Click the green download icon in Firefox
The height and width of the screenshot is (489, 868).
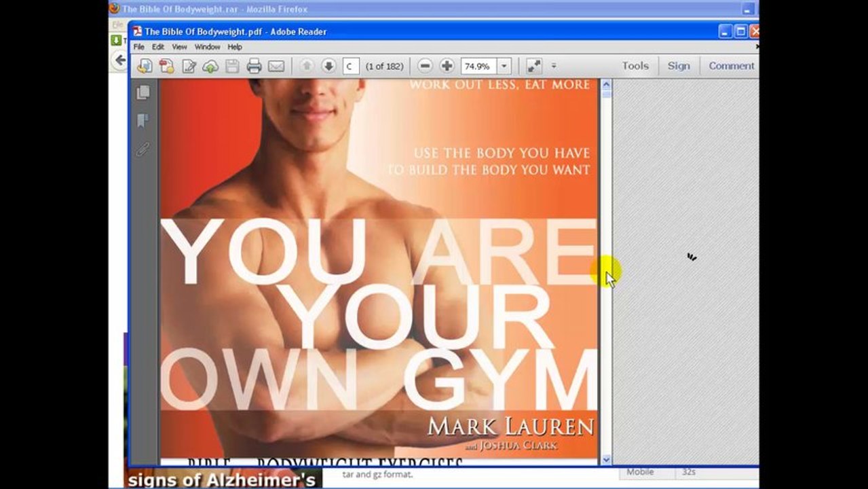click(x=116, y=40)
